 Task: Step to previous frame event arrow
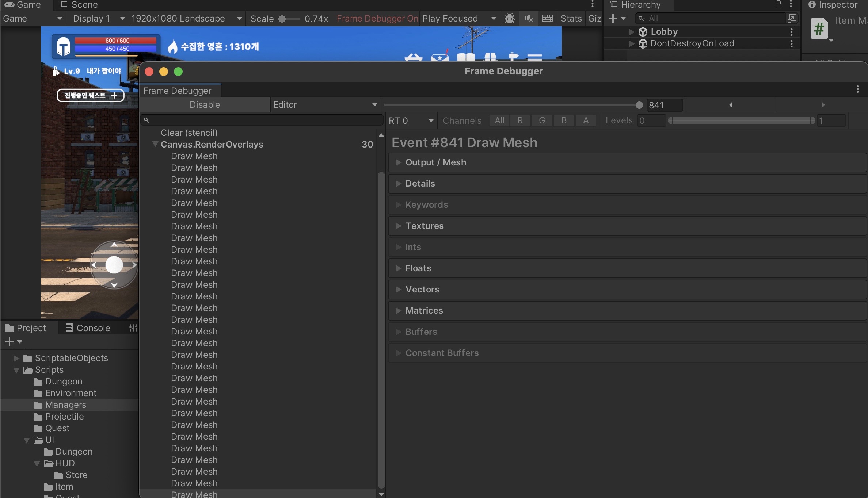[731, 105]
